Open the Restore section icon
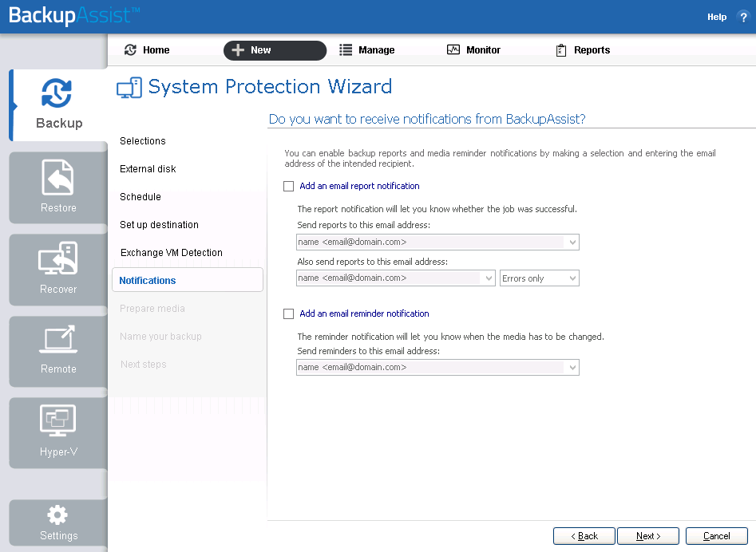The height and width of the screenshot is (552, 756). [x=57, y=177]
